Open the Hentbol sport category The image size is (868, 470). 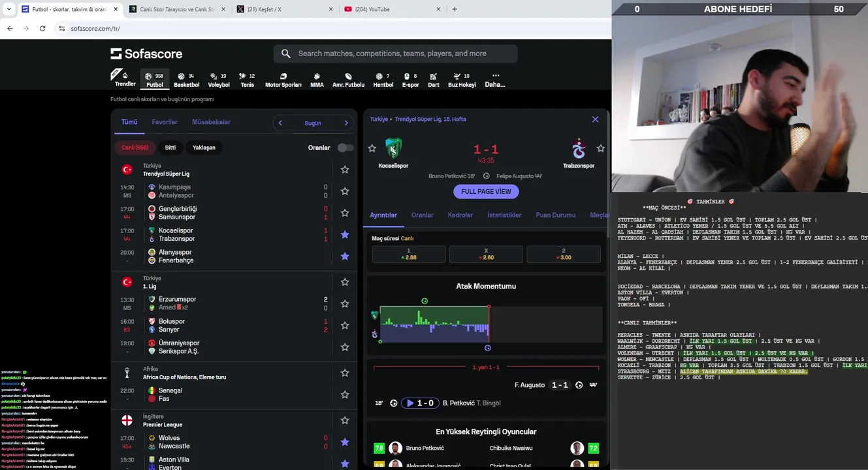(x=383, y=80)
